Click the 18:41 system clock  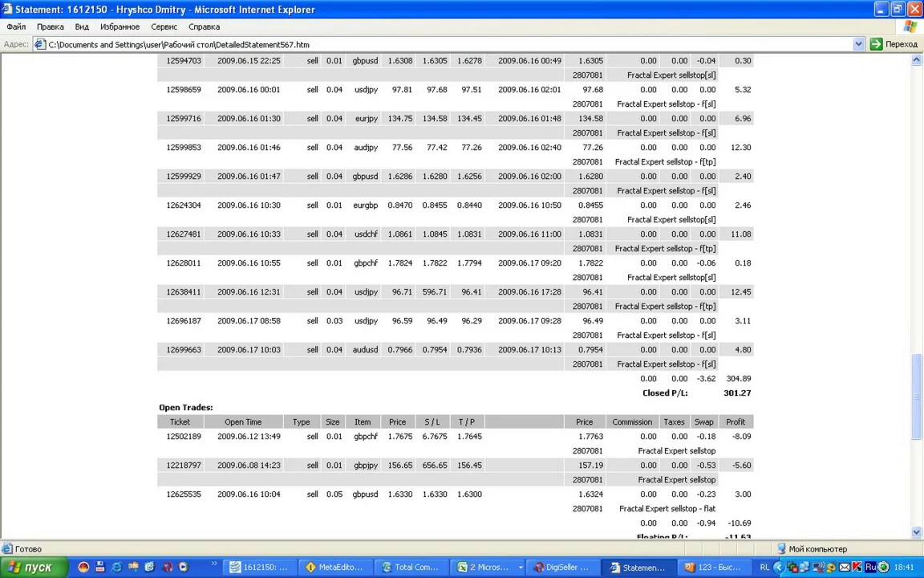coord(904,568)
